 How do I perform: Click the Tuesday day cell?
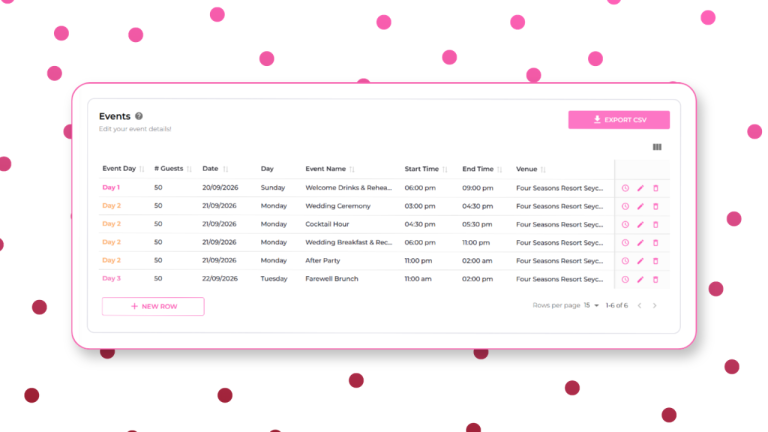tap(274, 279)
